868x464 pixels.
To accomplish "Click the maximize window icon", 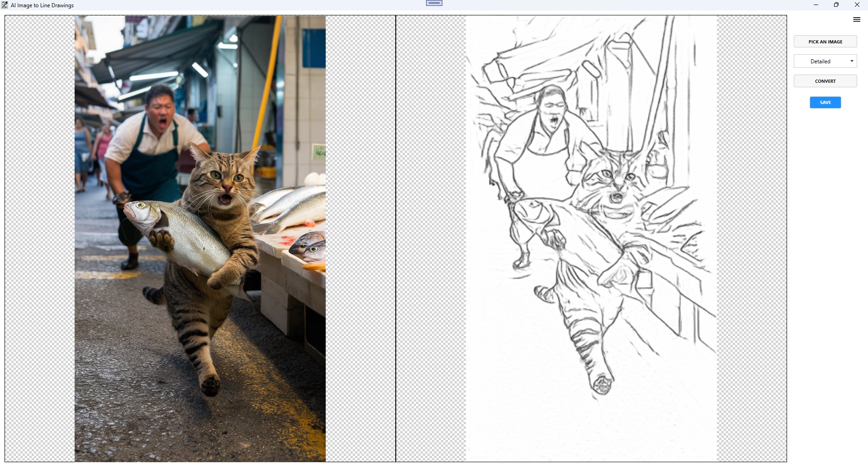I will click(x=836, y=5).
